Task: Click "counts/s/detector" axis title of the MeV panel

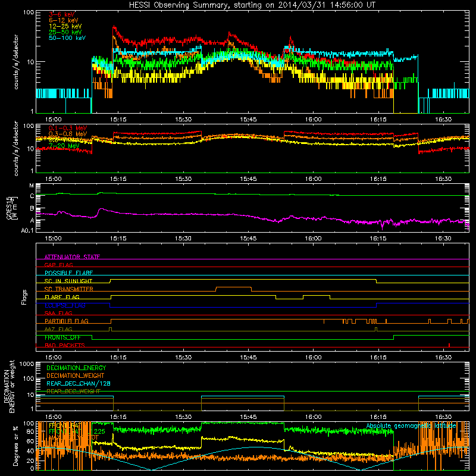Action: [16, 148]
